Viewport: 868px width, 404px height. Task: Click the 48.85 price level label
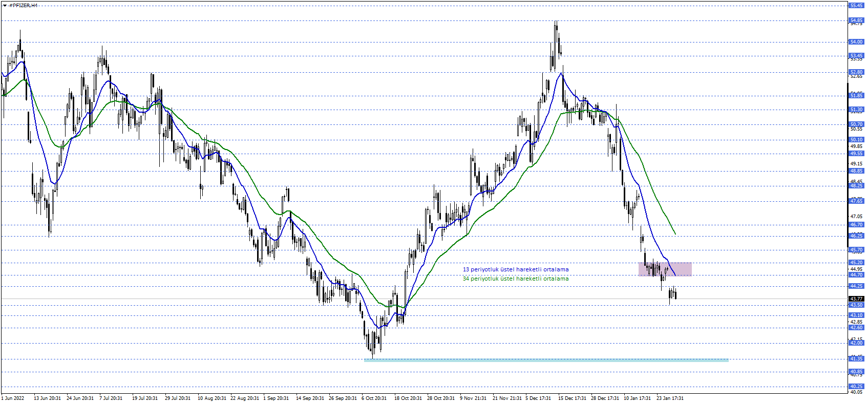pos(856,171)
